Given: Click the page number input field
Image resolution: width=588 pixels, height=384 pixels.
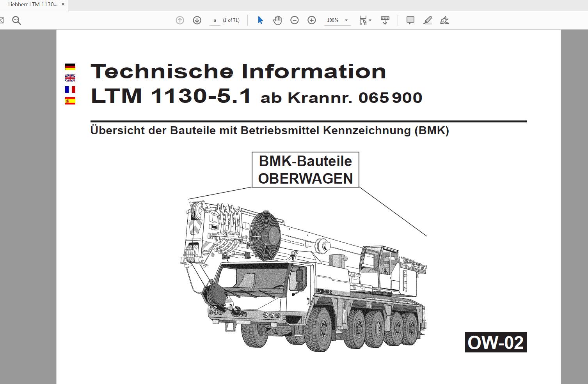Looking at the screenshot, I should (215, 20).
